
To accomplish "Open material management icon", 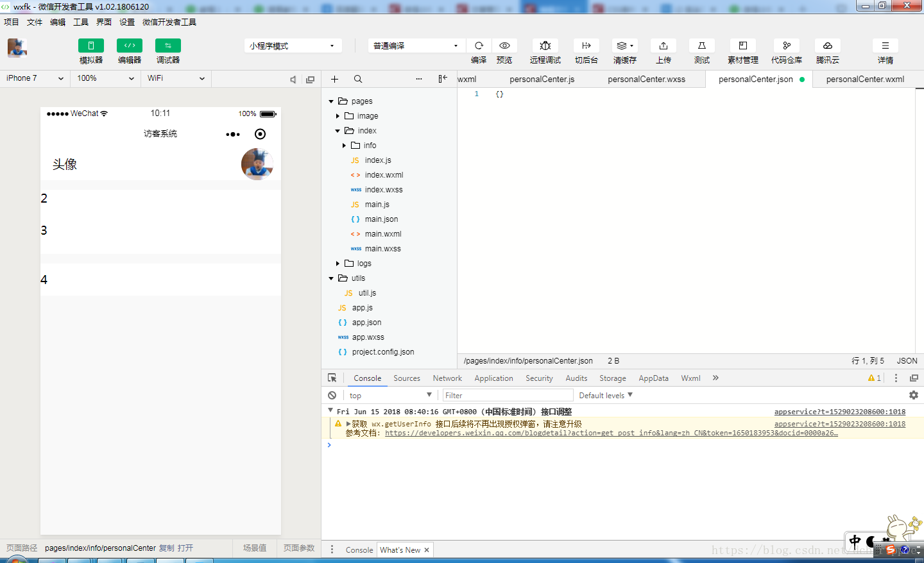I will pyautogui.click(x=743, y=46).
